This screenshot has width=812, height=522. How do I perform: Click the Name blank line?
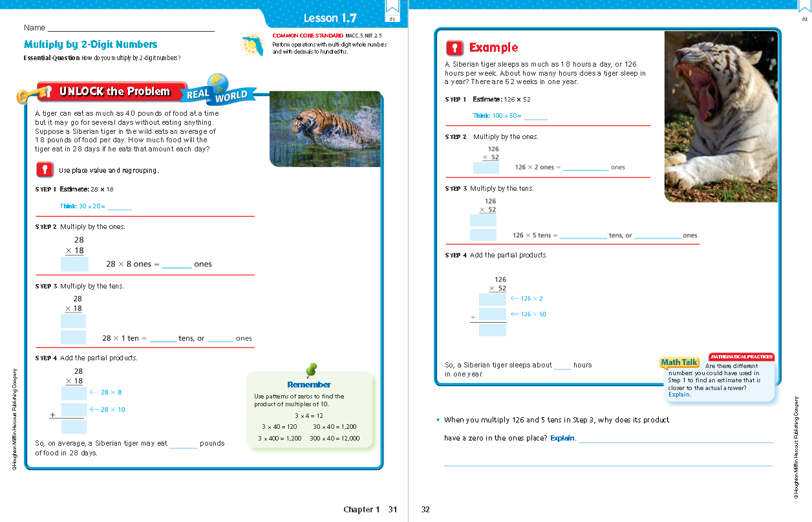tap(131, 28)
